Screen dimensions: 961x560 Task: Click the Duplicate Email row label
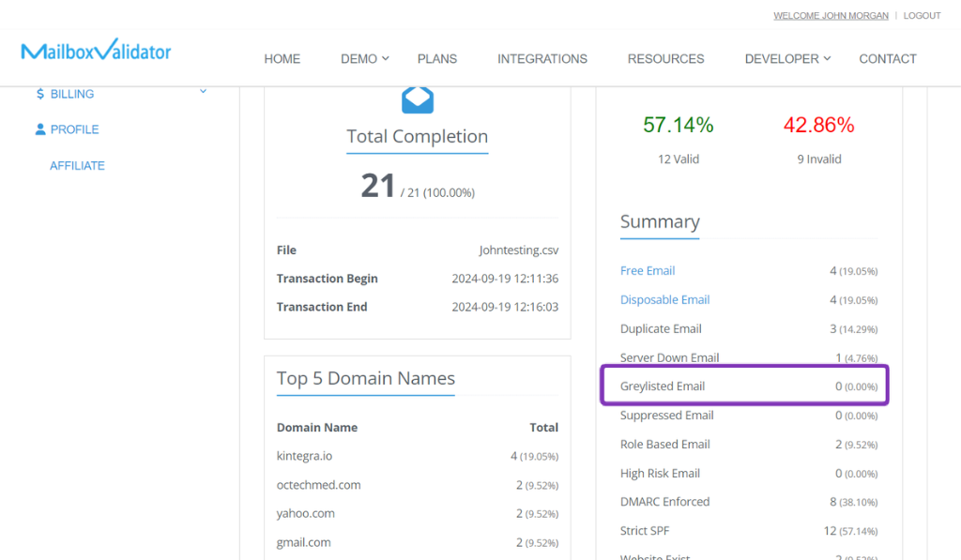661,328
